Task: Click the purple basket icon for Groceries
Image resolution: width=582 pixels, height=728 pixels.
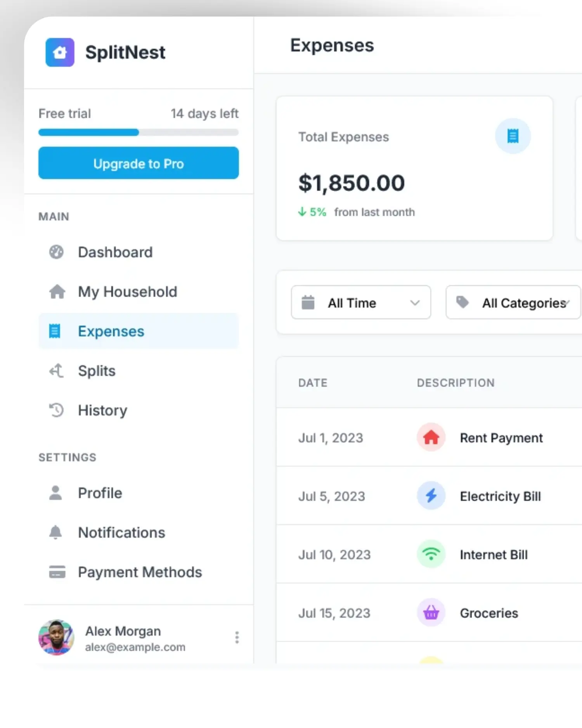Action: click(431, 613)
